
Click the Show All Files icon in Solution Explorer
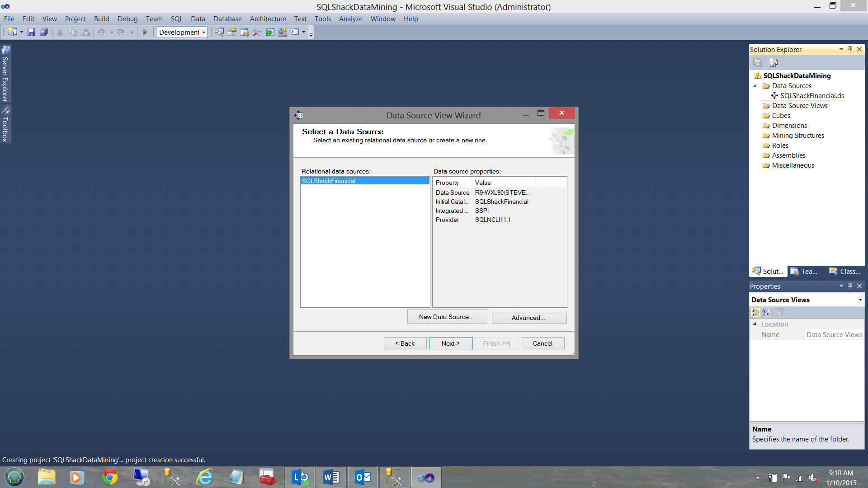point(774,62)
